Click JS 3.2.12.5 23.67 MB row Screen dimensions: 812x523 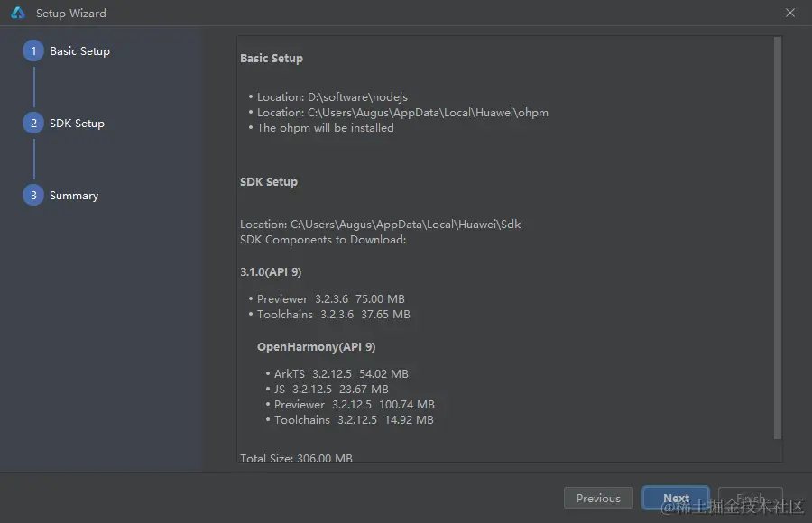(331, 390)
